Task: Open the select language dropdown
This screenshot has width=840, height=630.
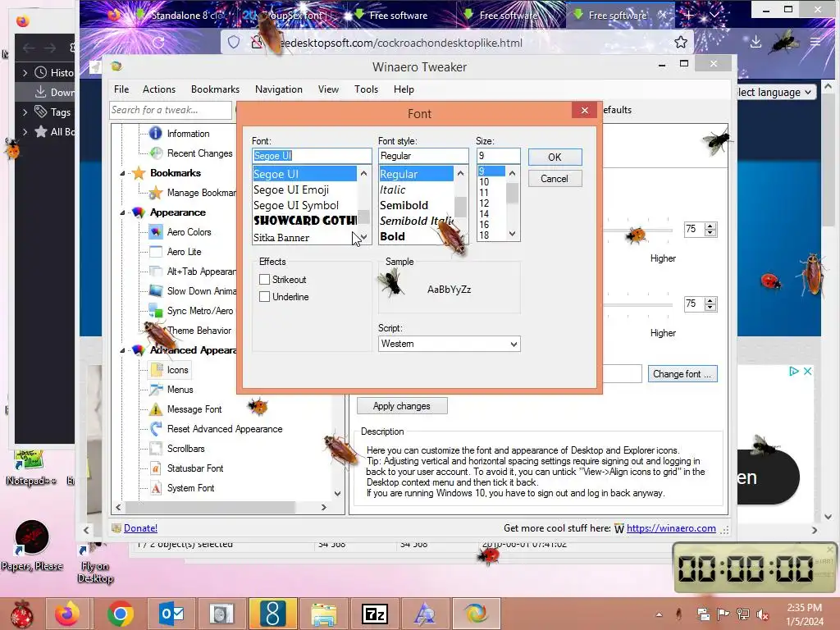Action: 774,92
